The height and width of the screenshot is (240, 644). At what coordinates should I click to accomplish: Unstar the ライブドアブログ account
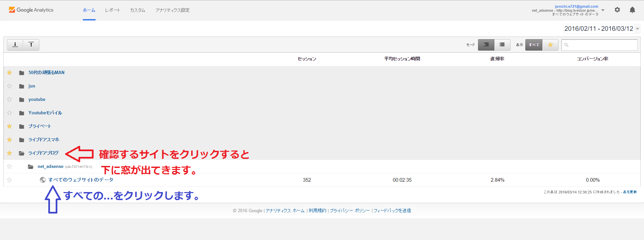[x=9, y=153]
